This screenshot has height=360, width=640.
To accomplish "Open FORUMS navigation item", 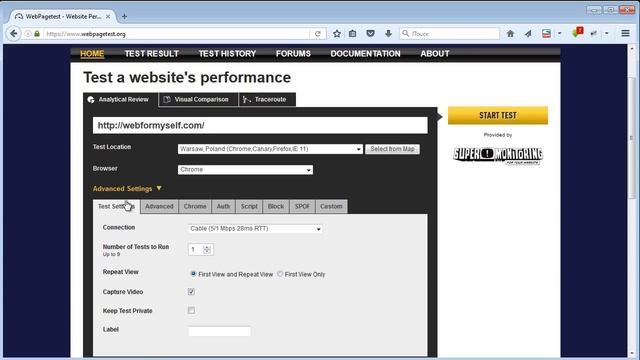I will pyautogui.click(x=293, y=53).
